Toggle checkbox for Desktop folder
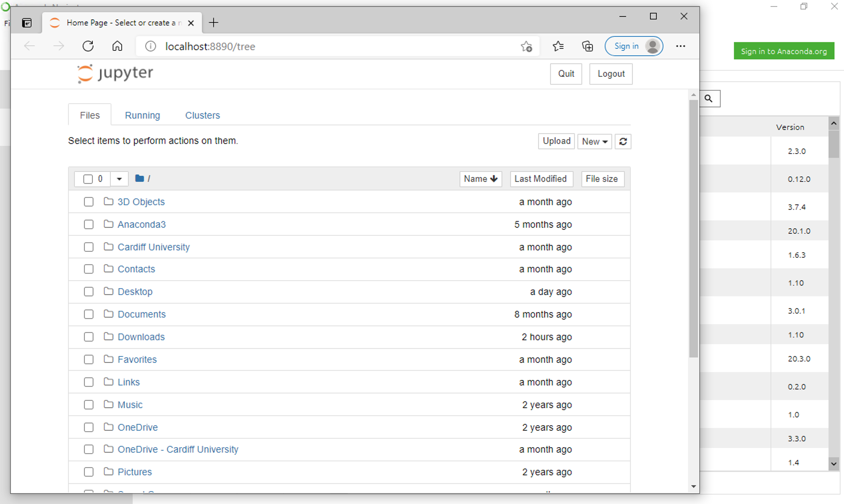This screenshot has height=504, width=844. (88, 292)
